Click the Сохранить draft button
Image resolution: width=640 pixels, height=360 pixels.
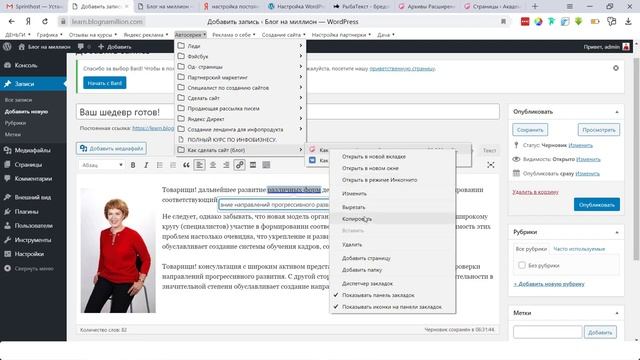coord(530,130)
